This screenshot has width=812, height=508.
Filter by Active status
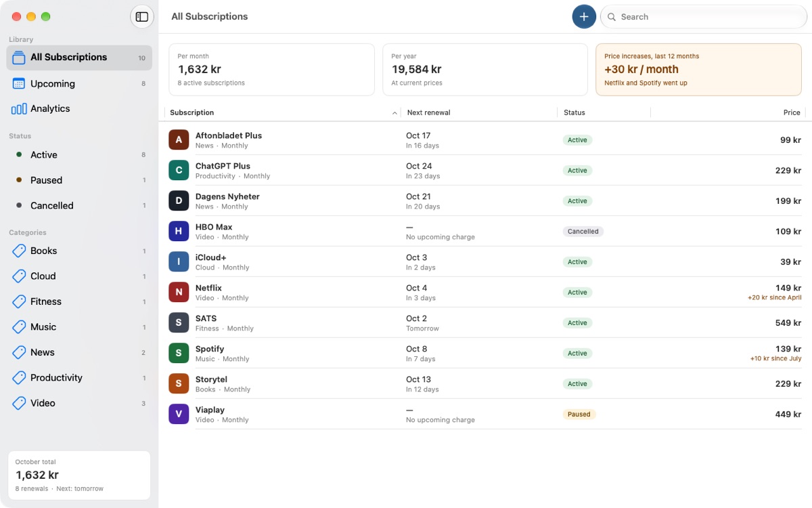pyautogui.click(x=79, y=154)
